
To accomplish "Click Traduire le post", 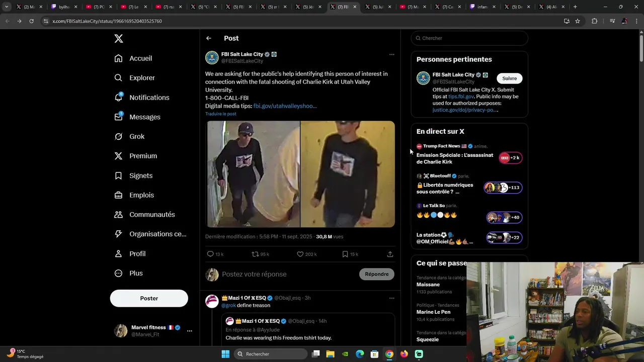I will click(220, 114).
